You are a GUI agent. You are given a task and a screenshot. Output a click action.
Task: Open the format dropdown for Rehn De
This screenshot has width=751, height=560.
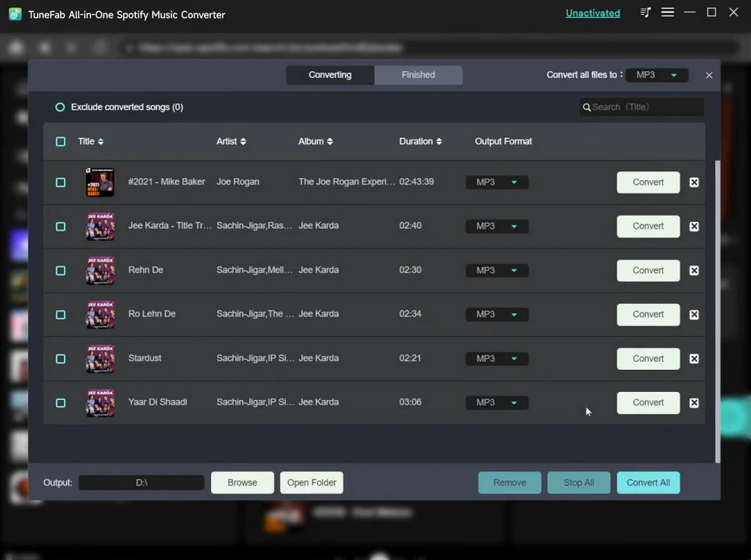pyautogui.click(x=496, y=270)
